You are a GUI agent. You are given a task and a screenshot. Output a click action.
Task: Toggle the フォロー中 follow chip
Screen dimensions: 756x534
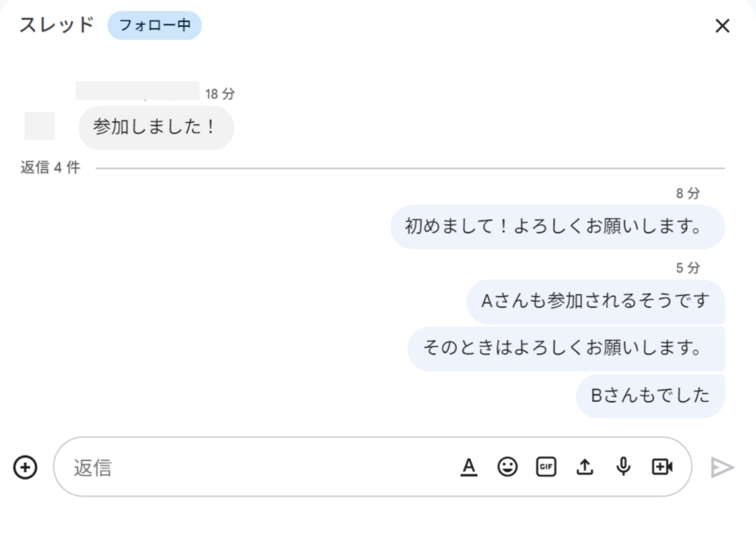coord(154,26)
